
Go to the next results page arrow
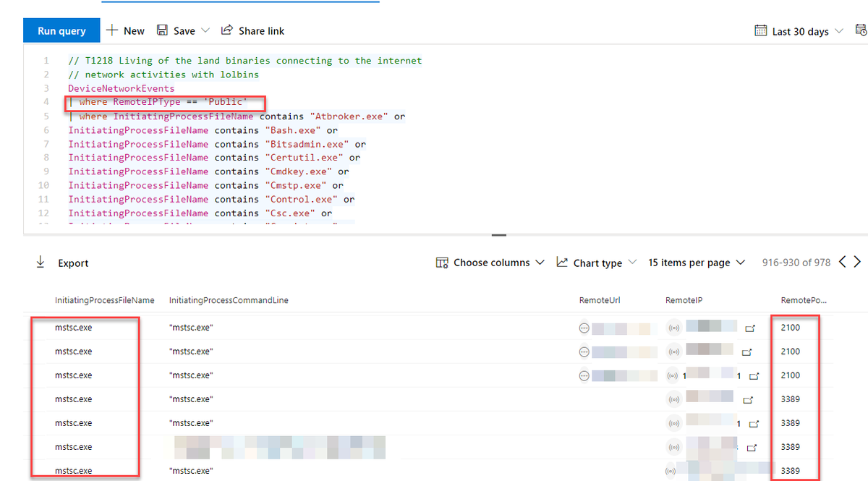pos(858,263)
